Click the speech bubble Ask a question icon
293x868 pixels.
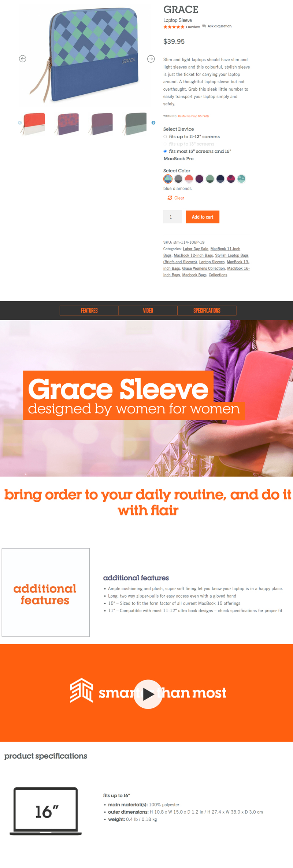point(204,26)
